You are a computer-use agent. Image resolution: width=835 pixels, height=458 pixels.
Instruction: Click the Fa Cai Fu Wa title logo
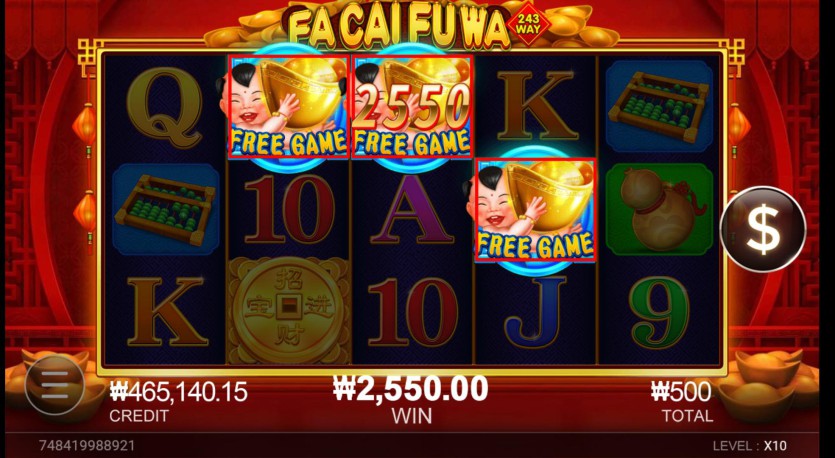pyautogui.click(x=399, y=27)
